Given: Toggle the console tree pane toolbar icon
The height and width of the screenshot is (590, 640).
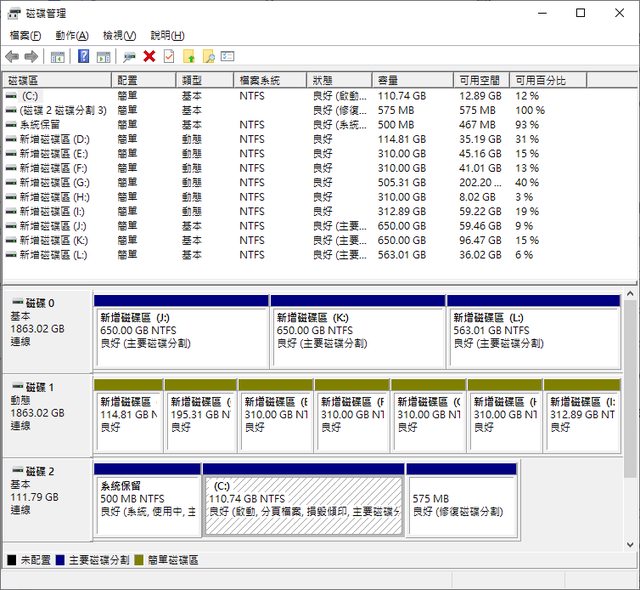Looking at the screenshot, I should pos(58,57).
